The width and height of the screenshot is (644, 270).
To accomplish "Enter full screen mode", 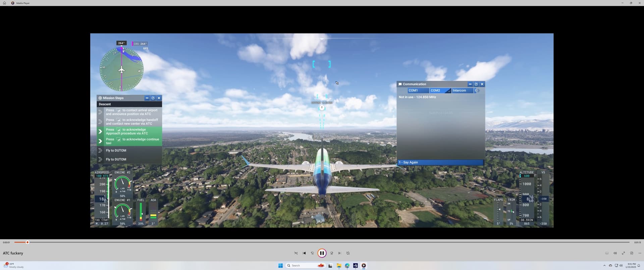I will tap(623, 253).
